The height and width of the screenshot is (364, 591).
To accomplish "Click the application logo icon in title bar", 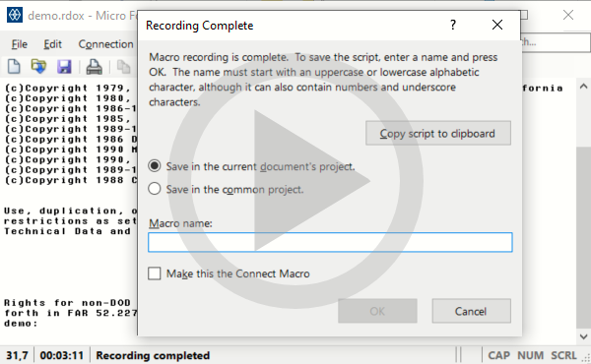I will (x=15, y=16).
